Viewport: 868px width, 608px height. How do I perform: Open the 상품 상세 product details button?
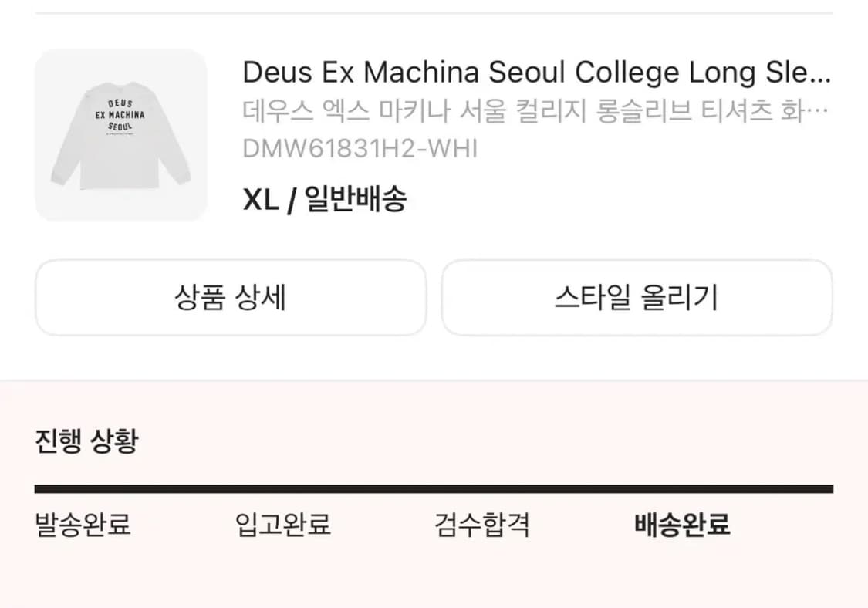click(x=229, y=299)
